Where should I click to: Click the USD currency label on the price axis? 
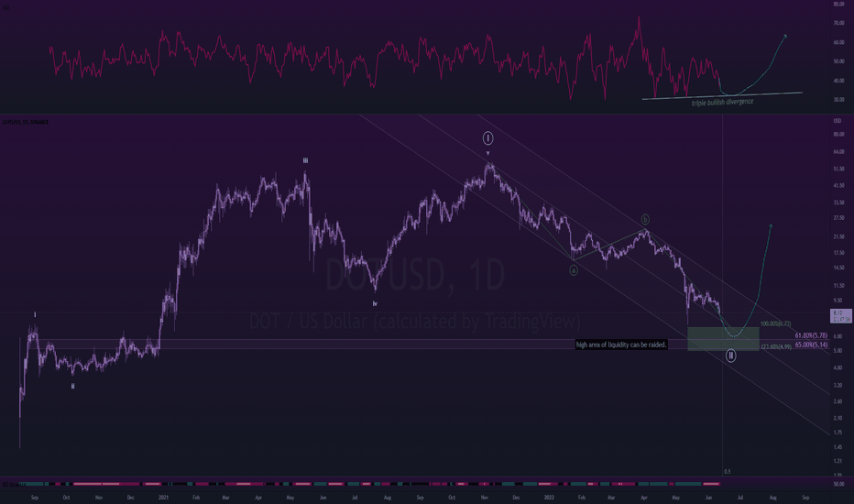point(838,121)
